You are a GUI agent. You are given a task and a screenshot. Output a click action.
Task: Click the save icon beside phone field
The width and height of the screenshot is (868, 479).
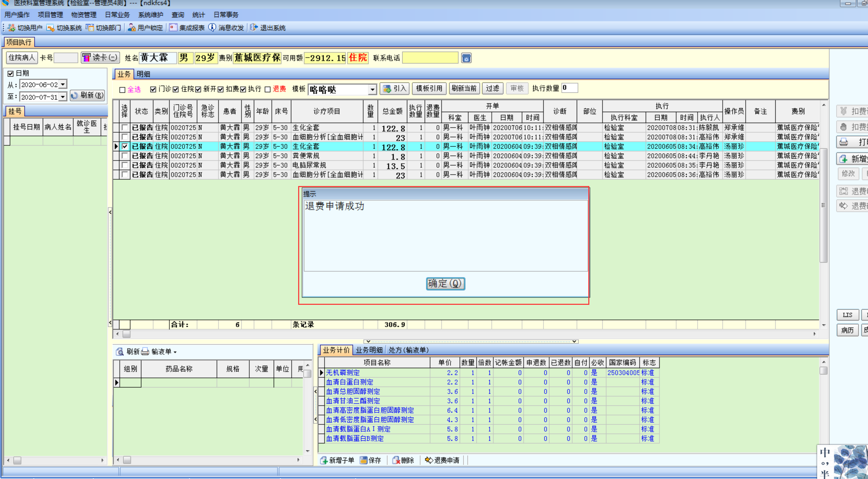click(x=466, y=58)
